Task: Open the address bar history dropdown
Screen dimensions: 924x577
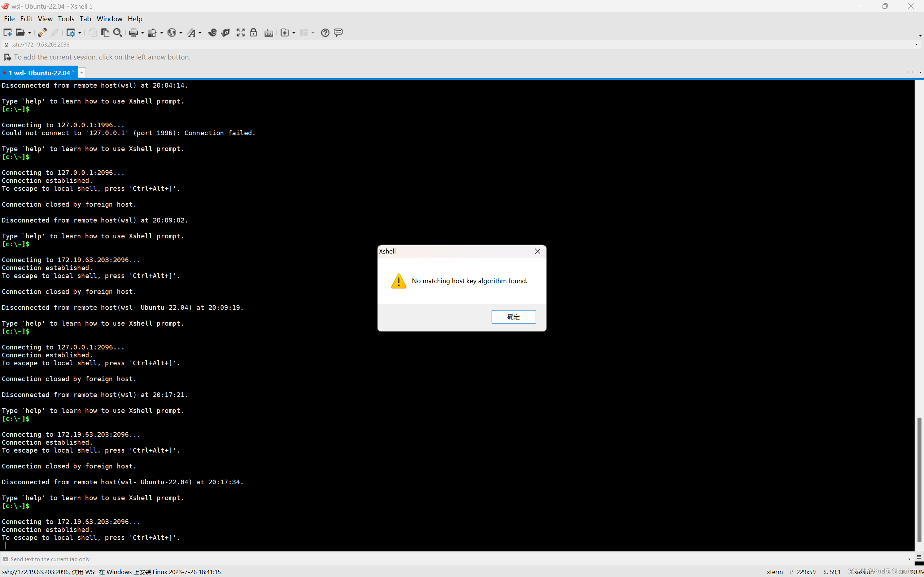Action: (x=916, y=45)
